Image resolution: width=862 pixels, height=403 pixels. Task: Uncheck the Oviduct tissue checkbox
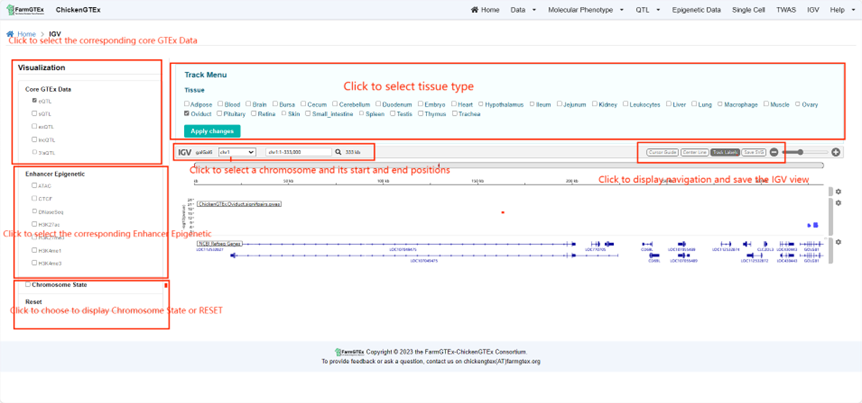coord(187,114)
